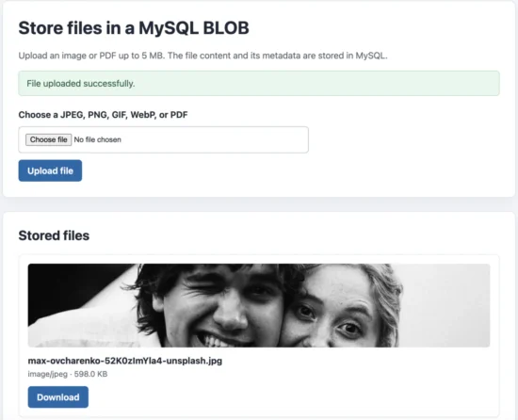
Task: Click the image/jpeg MIME type text
Action: pos(48,374)
